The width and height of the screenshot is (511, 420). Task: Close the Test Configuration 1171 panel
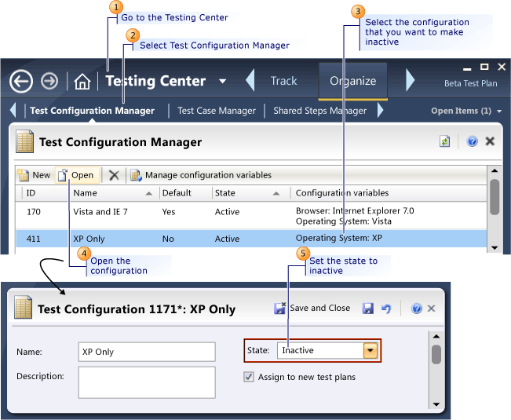coord(431,309)
